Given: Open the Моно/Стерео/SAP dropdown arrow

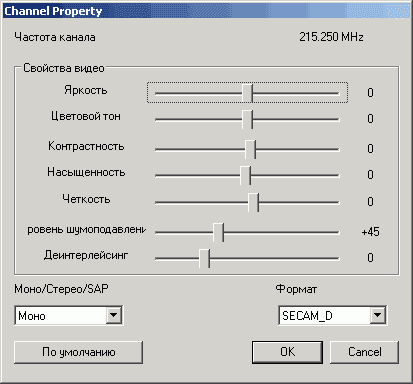Looking at the screenshot, I should pyautogui.click(x=114, y=315).
